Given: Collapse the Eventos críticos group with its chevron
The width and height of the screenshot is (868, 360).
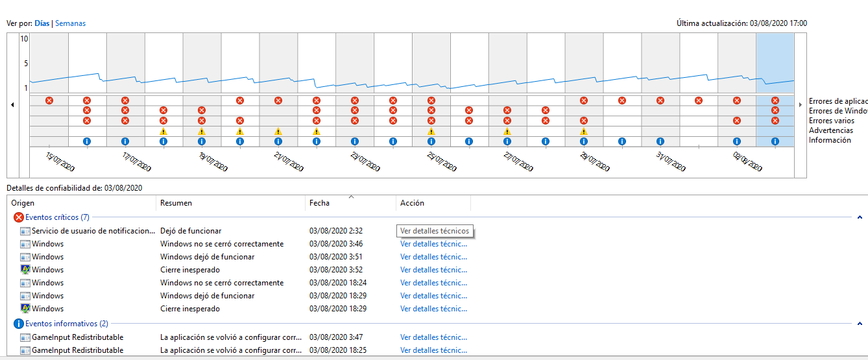Looking at the screenshot, I should coord(860,218).
